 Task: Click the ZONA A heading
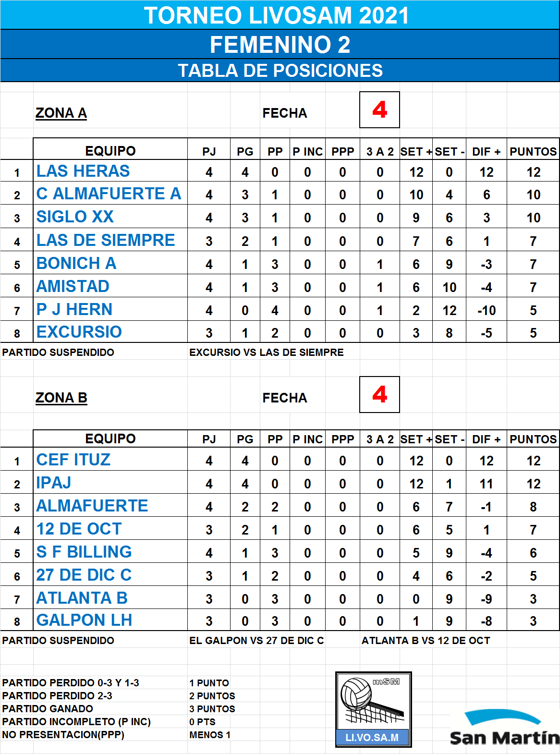tap(61, 113)
